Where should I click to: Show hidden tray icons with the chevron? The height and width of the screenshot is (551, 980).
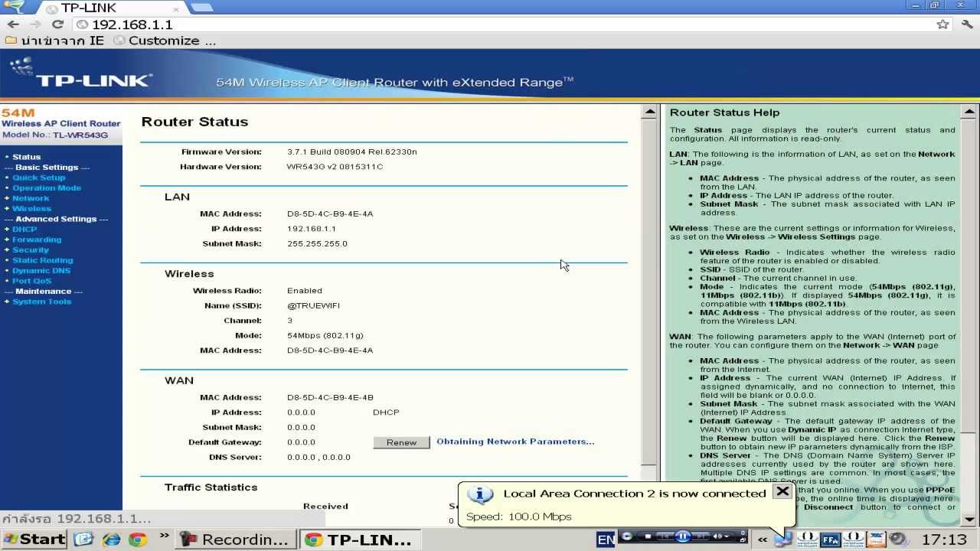(763, 540)
